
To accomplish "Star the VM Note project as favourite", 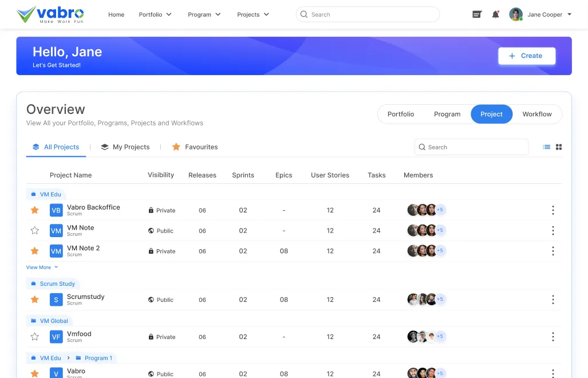I will click(x=34, y=231).
